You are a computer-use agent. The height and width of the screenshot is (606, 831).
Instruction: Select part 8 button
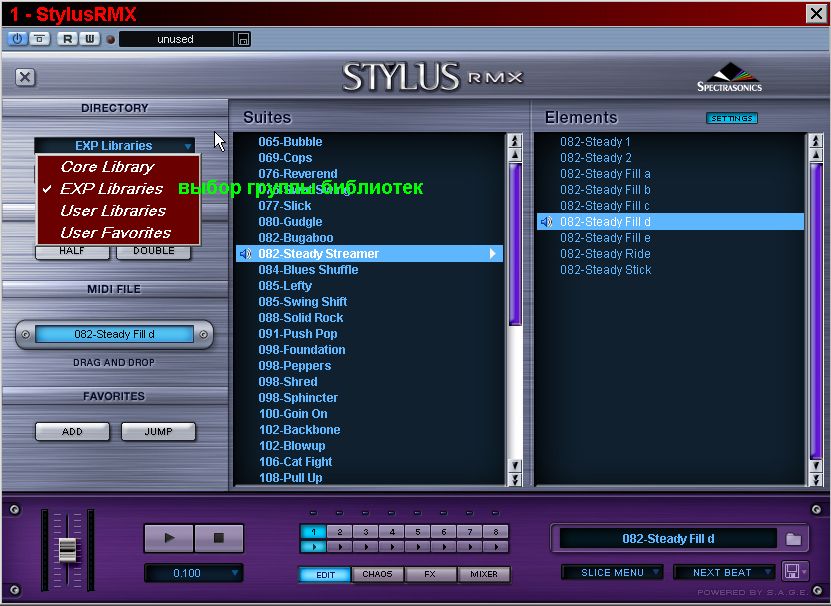pyautogui.click(x=496, y=532)
